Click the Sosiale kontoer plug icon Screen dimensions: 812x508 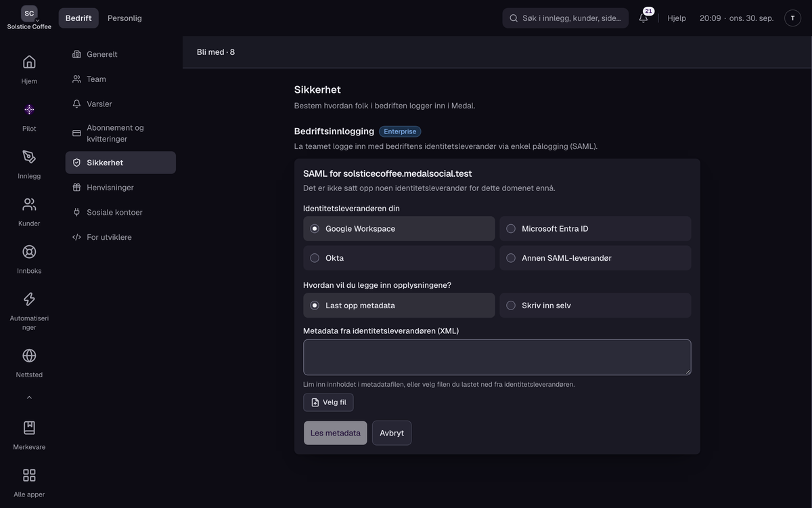(x=76, y=213)
